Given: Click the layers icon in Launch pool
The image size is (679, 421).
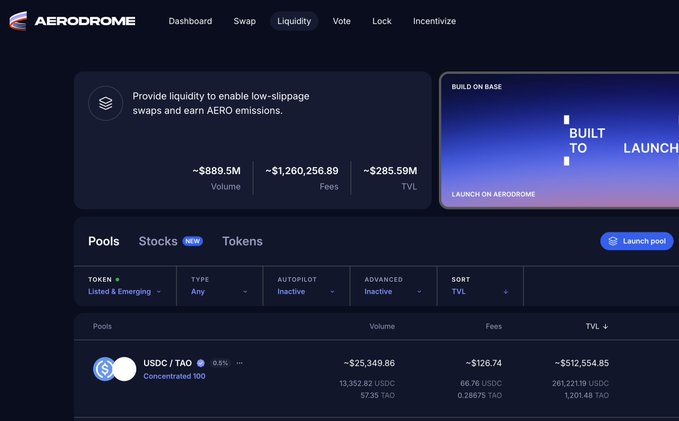Looking at the screenshot, I should point(613,241).
